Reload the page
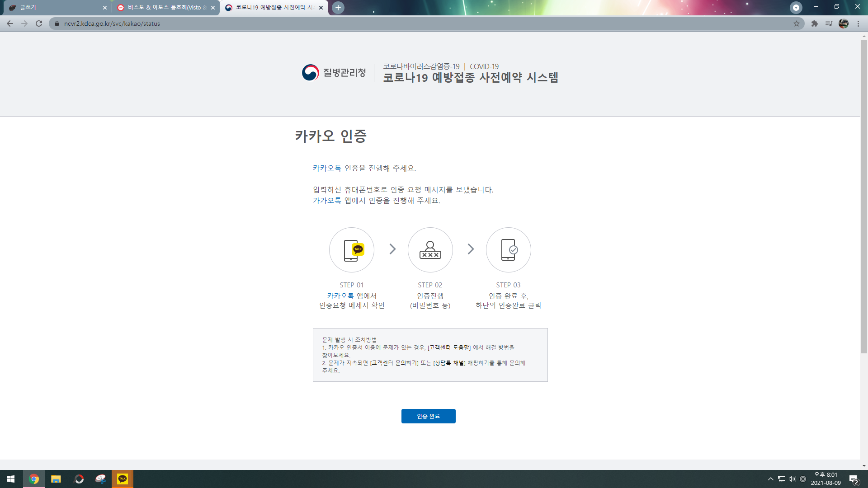Viewport: 868px width, 488px height. pos(39,23)
